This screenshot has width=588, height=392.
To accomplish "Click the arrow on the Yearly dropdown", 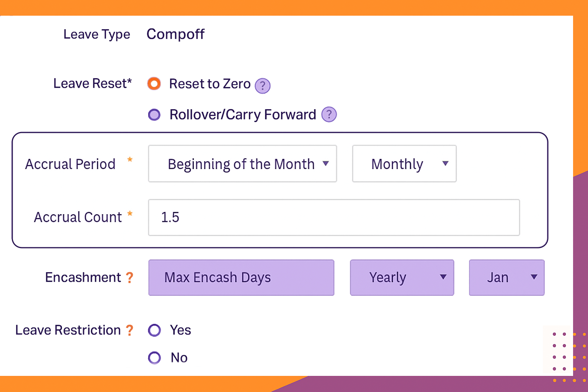I will click(x=443, y=277).
